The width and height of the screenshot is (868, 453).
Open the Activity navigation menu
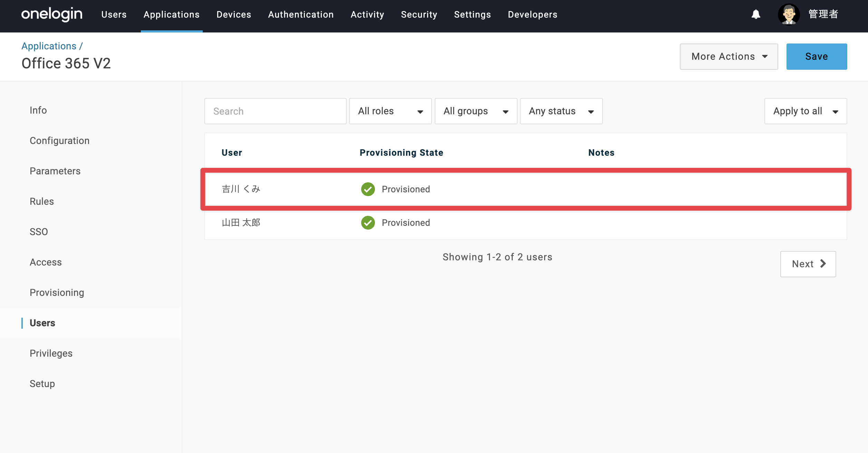367,15
